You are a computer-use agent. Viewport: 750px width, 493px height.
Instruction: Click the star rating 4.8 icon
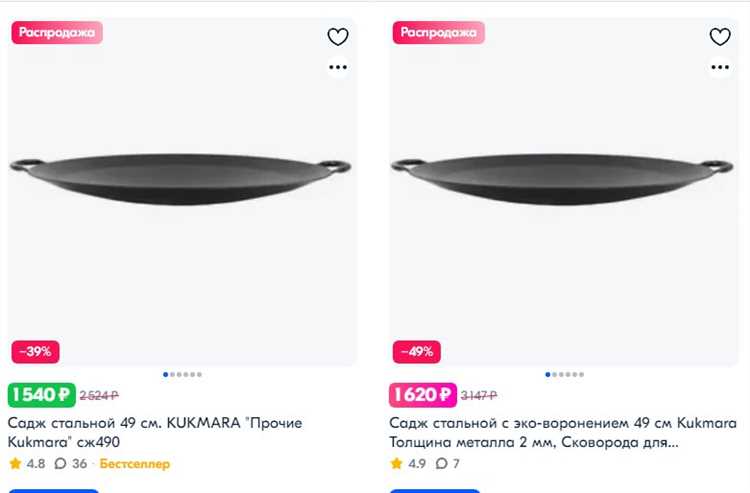tap(15, 464)
